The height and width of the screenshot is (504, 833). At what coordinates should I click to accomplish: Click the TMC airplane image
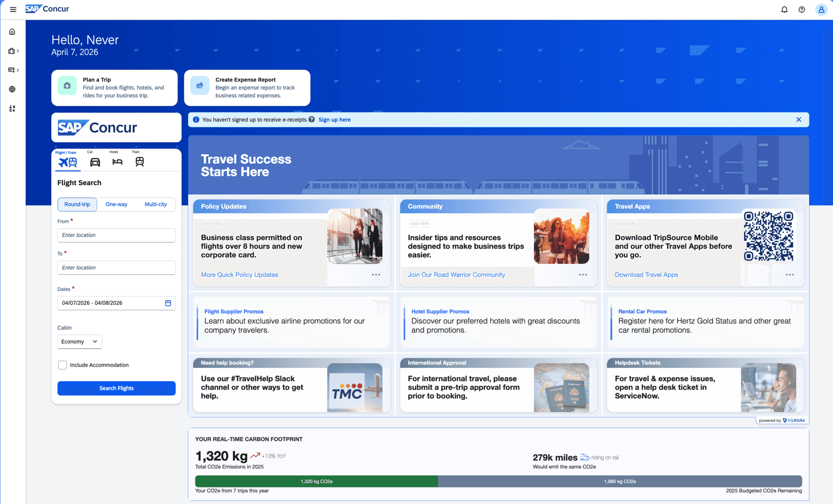point(355,387)
